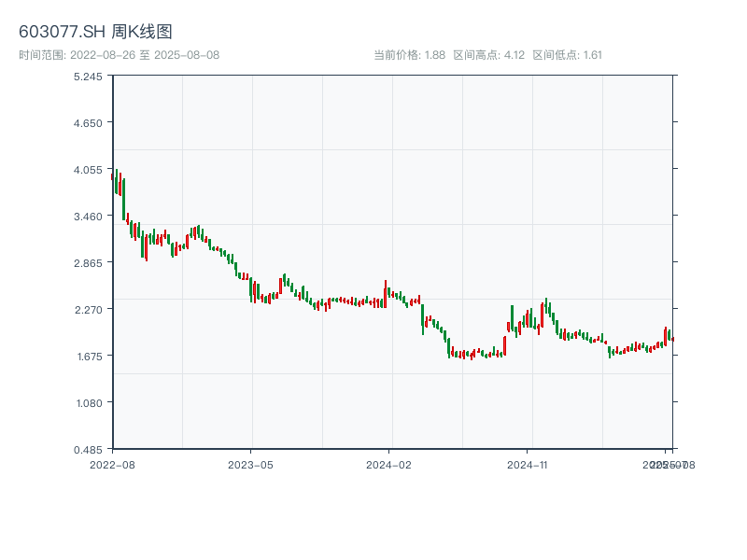Image resolution: width=747 pixels, height=560 pixels.
Task: Click the 603077.SH 周K线图 chart title
Action: 95,32
